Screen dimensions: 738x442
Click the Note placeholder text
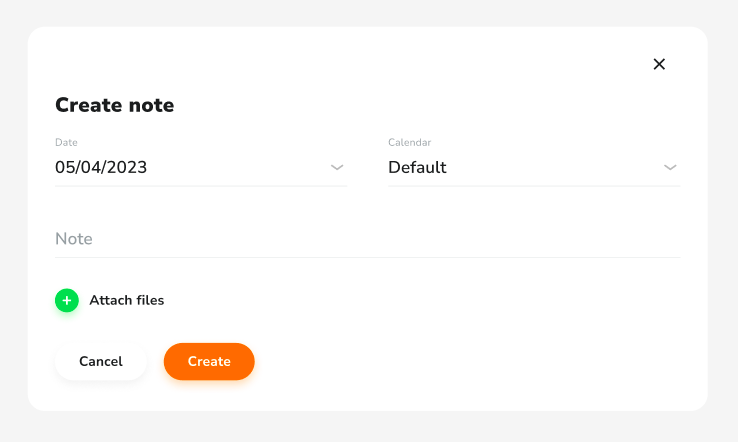(74, 239)
